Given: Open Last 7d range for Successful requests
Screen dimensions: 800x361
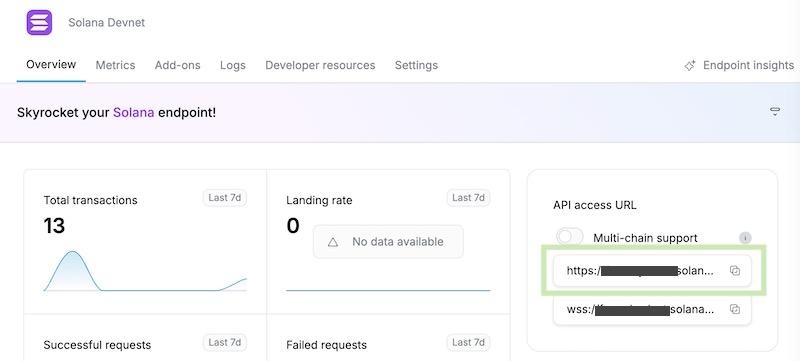Looking at the screenshot, I should 225,342.
